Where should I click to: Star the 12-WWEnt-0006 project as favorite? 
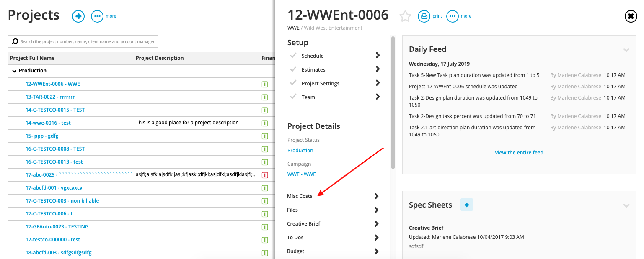point(405,16)
